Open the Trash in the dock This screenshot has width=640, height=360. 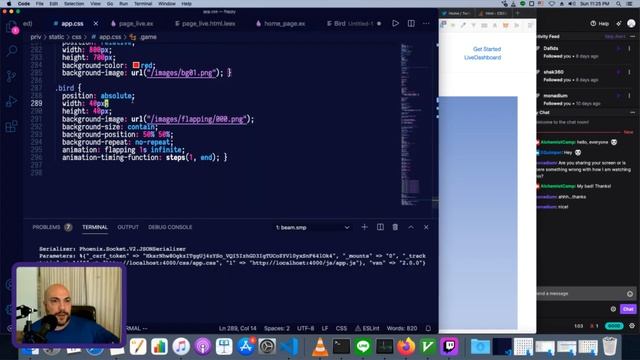[x=609, y=346]
